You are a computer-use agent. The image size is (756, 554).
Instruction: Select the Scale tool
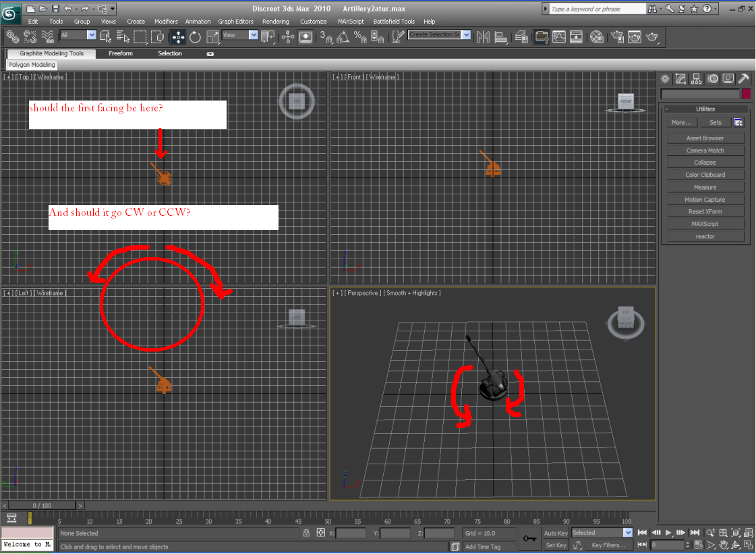tap(214, 37)
